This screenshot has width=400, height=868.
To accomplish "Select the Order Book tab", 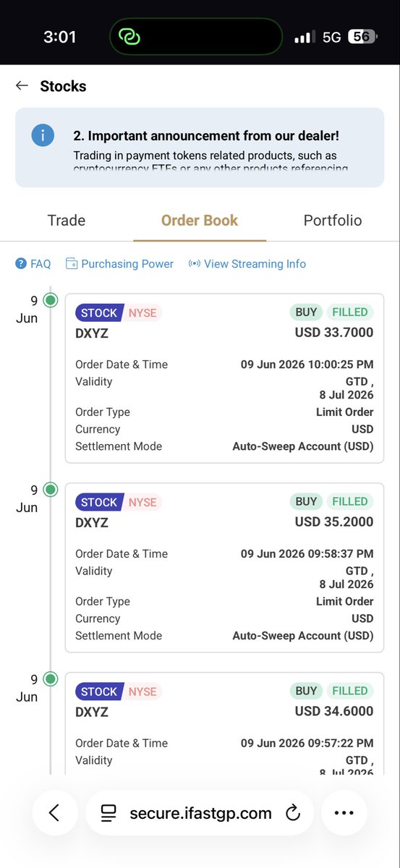I will pyautogui.click(x=200, y=221).
